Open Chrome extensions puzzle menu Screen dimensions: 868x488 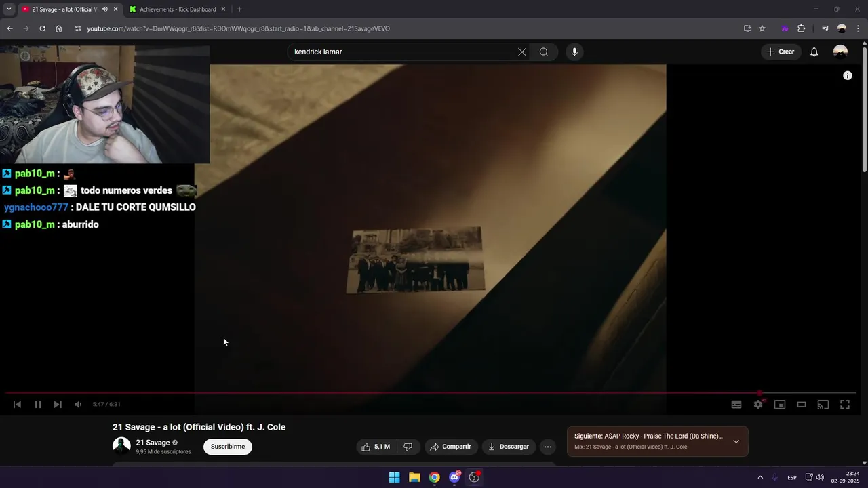[801, 28]
